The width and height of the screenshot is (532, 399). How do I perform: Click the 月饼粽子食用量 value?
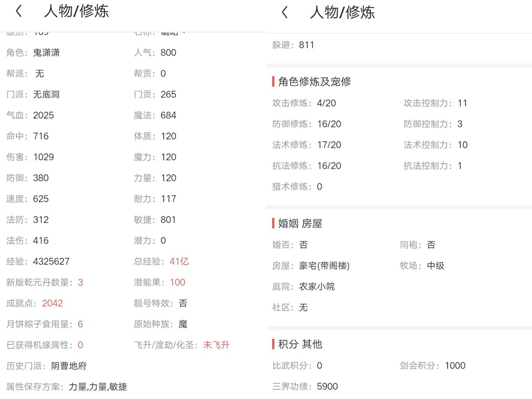(x=80, y=324)
